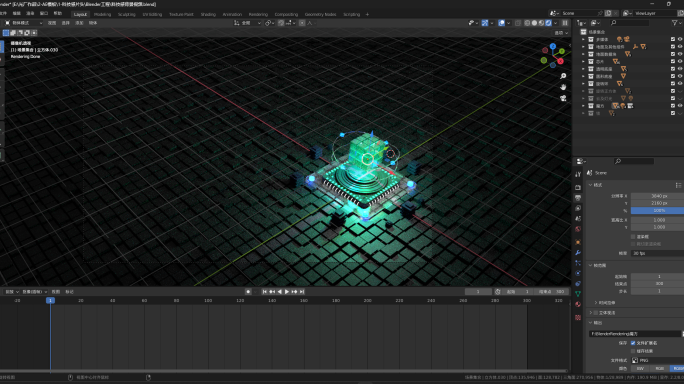Image resolution: width=684 pixels, height=384 pixels.
Task: Uncheck the file extensions checkbox in output
Action: (633, 343)
